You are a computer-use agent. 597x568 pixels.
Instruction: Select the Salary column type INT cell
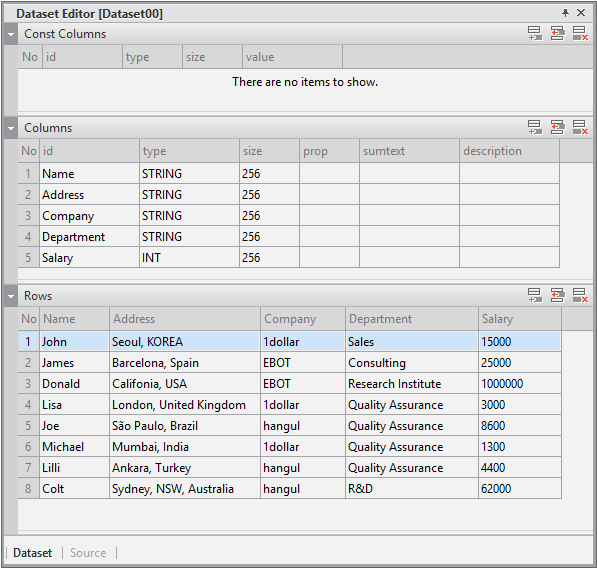coord(189,258)
